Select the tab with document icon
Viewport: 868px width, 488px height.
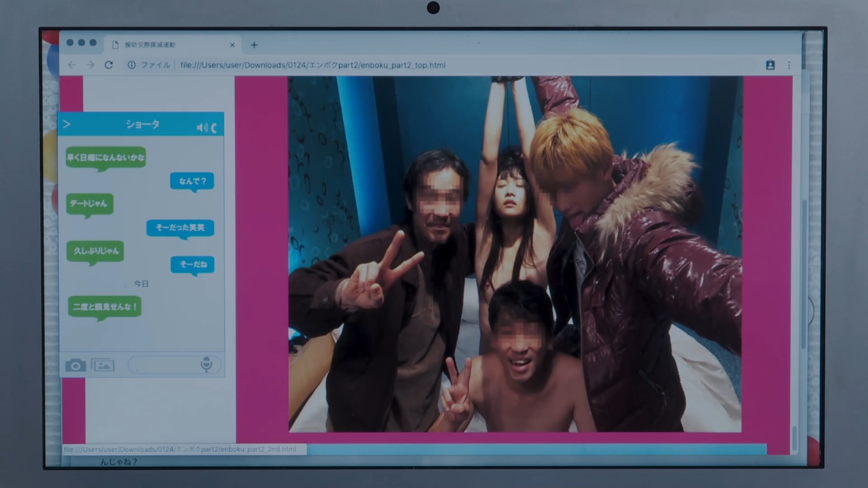149,45
